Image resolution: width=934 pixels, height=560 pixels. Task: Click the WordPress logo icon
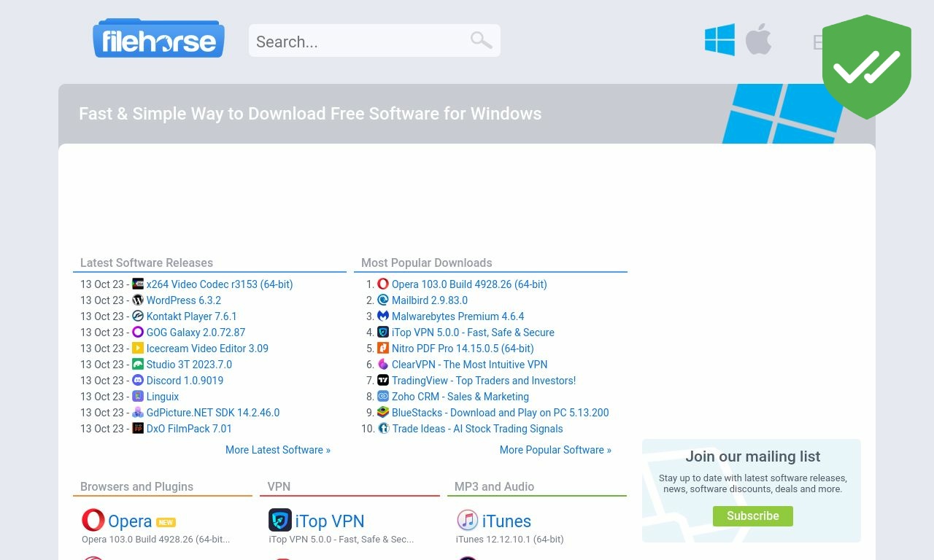[138, 300]
